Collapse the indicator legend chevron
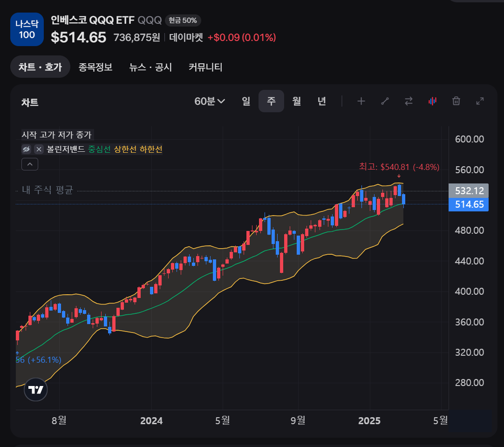Image resolution: width=504 pixels, height=447 pixels. [x=30, y=164]
